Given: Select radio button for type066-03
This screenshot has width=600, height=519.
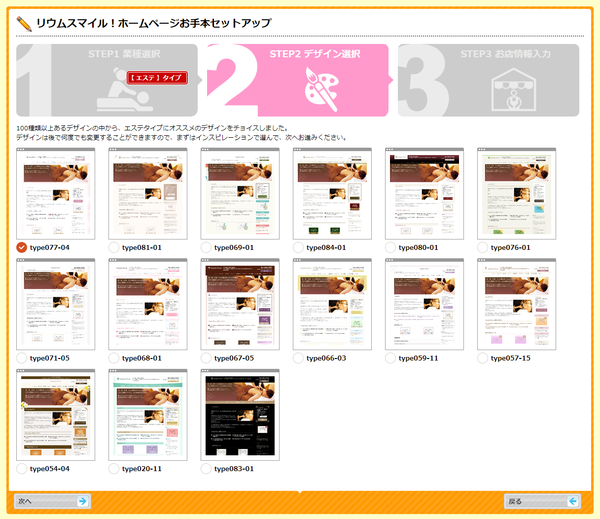Looking at the screenshot, I should coord(298,357).
